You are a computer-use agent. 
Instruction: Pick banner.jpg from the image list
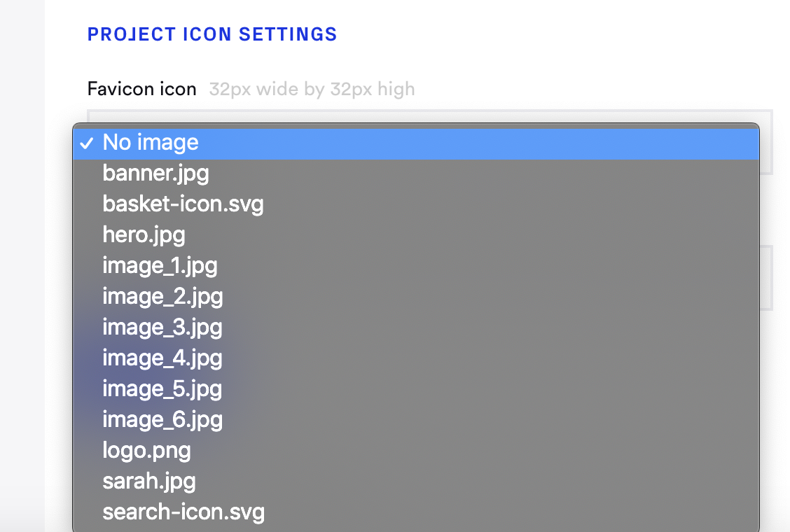(x=155, y=173)
